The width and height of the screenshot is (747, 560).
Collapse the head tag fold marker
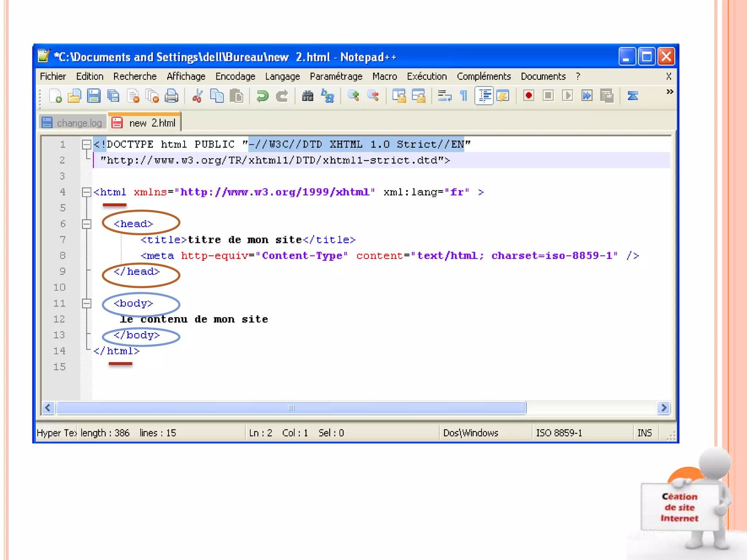(x=86, y=224)
